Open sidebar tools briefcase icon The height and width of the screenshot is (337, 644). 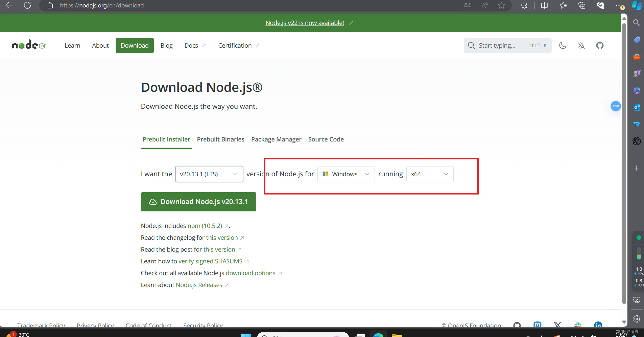pos(637,56)
